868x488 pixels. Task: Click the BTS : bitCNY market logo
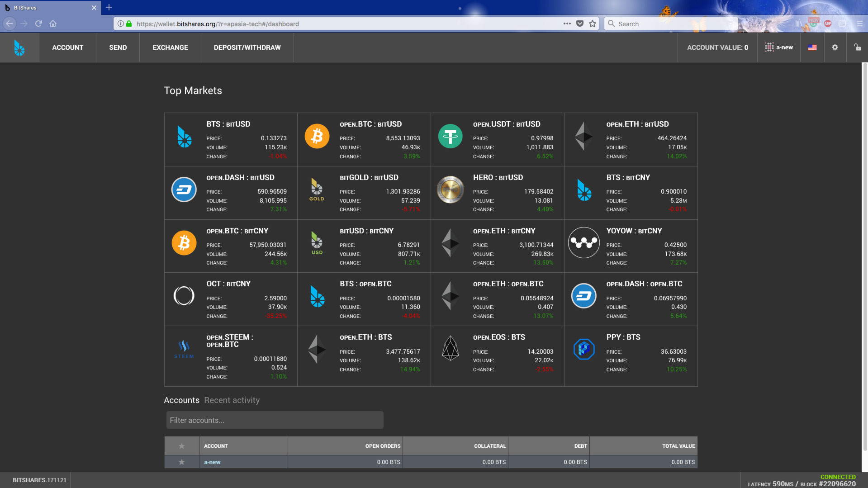pos(584,190)
